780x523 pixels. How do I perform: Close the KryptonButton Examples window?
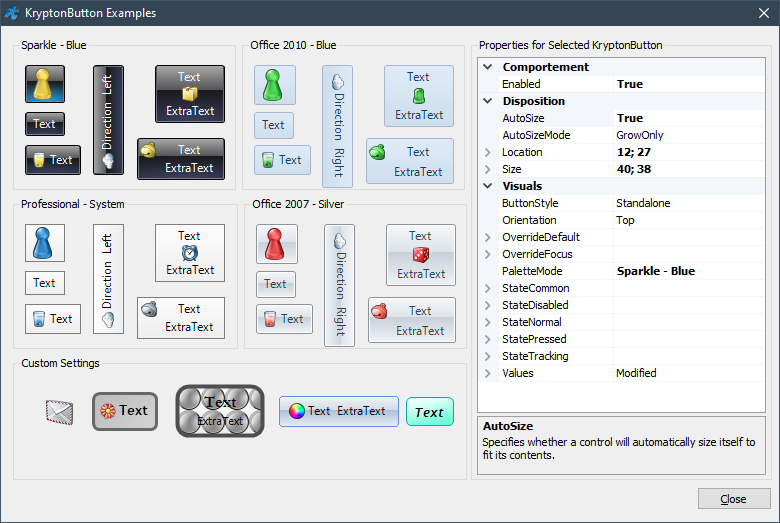pos(764,13)
